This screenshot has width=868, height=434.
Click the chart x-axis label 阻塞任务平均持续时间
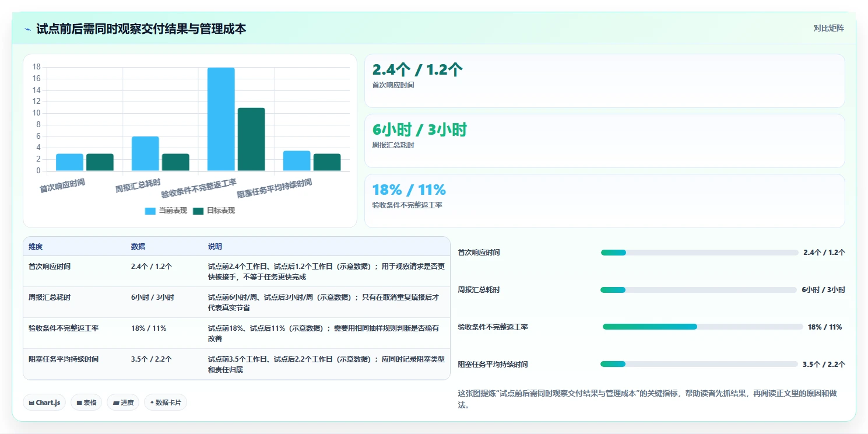[274, 188]
